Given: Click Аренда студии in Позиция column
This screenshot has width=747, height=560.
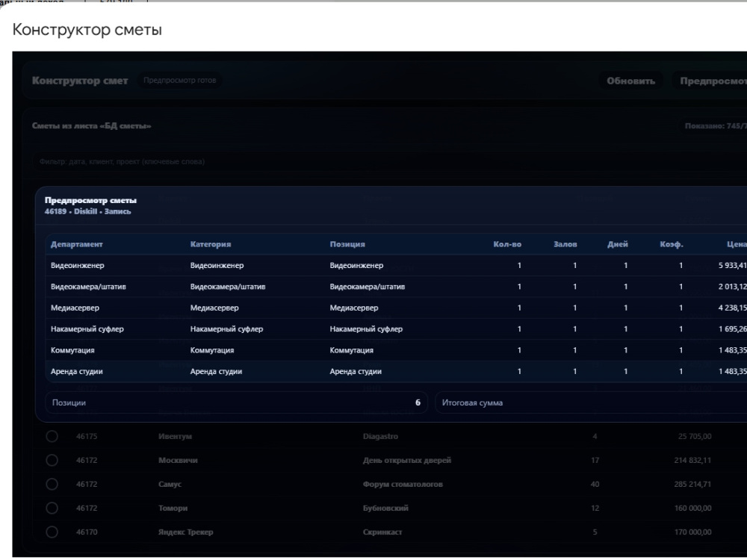Looking at the screenshot, I should pyautogui.click(x=356, y=371).
